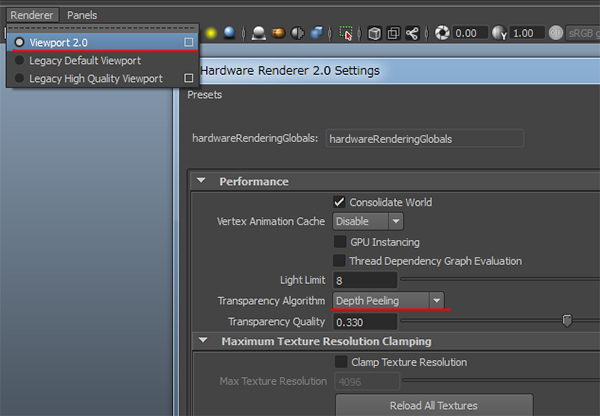Screen dimensions: 600x416
Task: Click the orange motion blur sphere icon
Action: (x=280, y=34)
